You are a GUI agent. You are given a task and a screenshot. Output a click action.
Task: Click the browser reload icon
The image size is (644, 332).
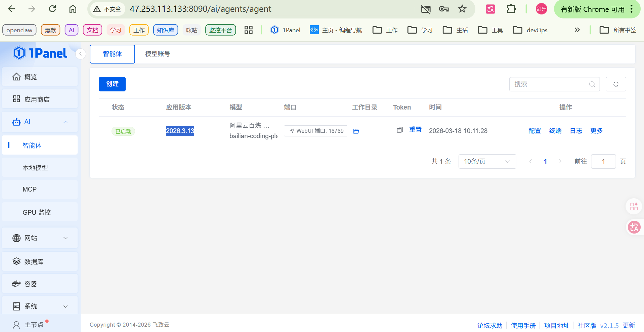point(52,9)
